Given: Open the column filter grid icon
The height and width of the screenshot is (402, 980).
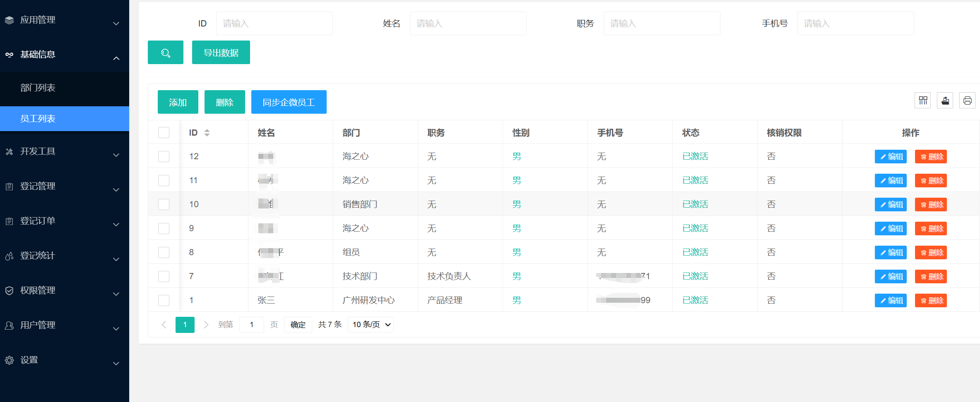Looking at the screenshot, I should point(923,100).
